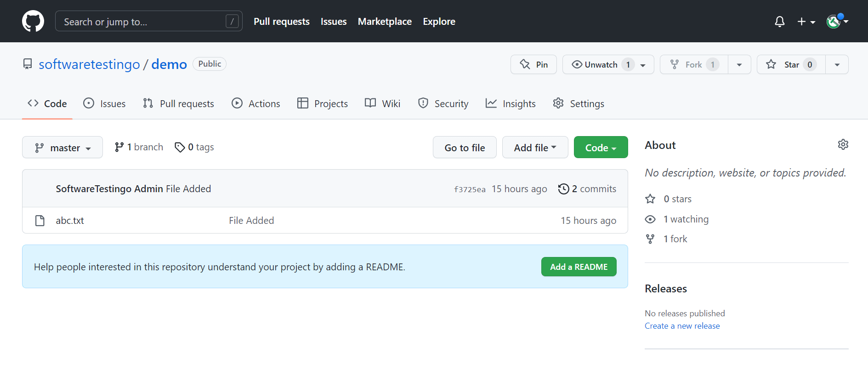Screen dimensions: 868x365
Task: View 1 branch list
Action: (x=139, y=147)
